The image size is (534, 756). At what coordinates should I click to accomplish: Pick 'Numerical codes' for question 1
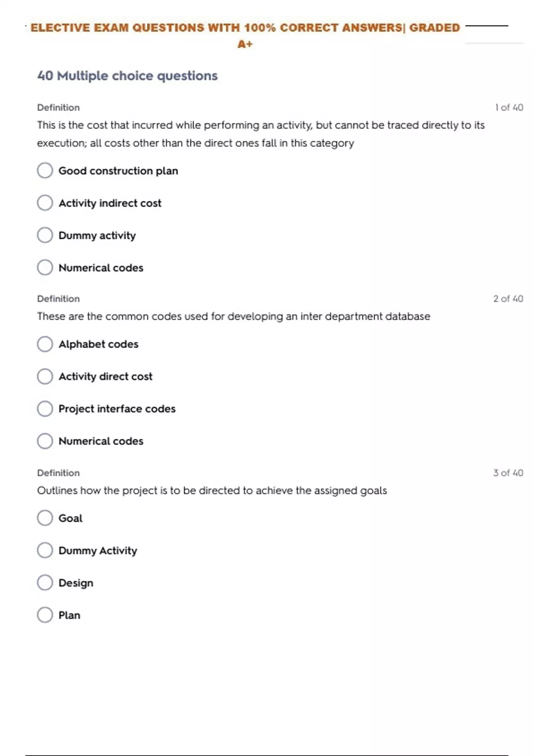click(45, 268)
